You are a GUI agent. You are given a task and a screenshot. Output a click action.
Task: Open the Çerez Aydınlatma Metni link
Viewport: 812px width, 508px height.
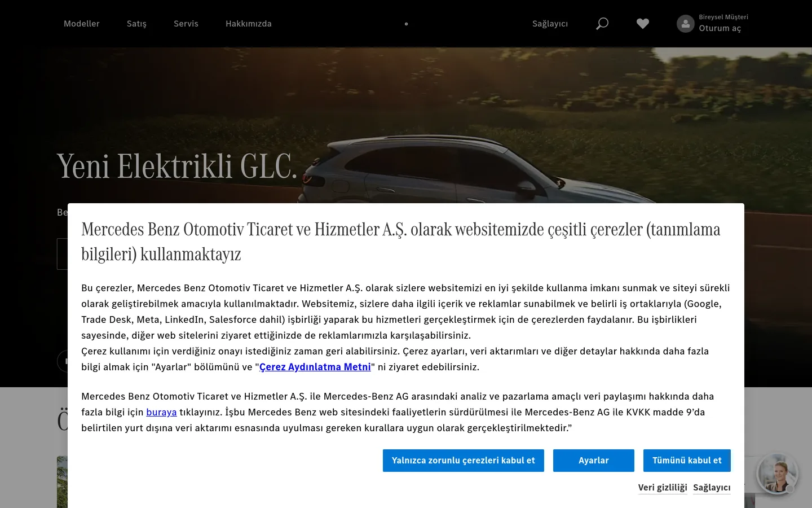315,367
